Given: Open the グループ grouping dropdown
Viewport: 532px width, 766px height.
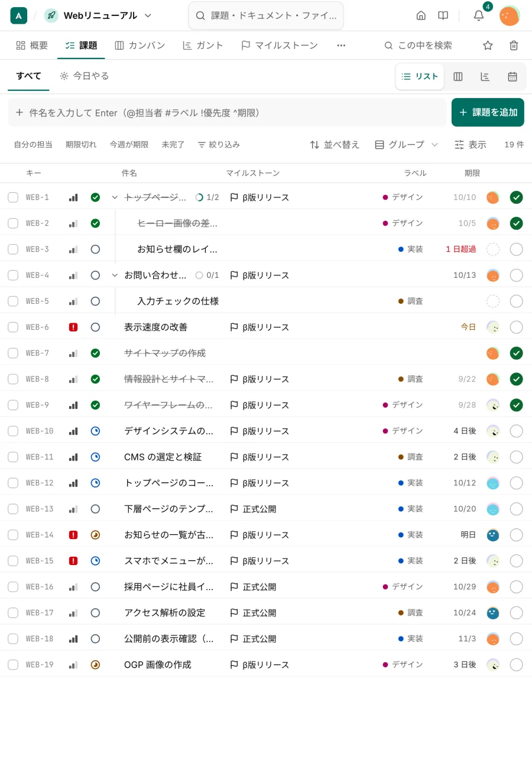Looking at the screenshot, I should click(x=407, y=144).
